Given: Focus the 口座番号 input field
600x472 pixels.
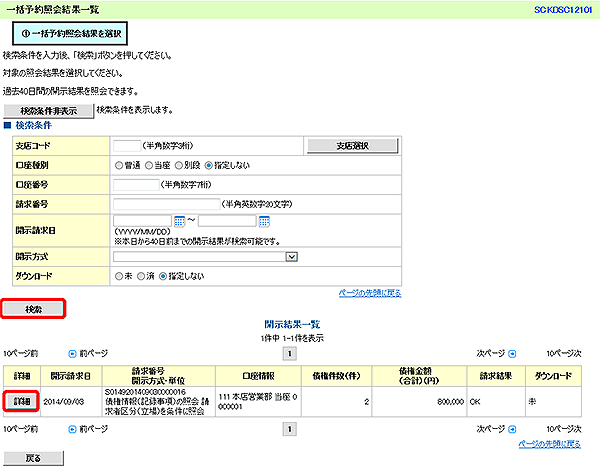Looking at the screenshot, I should click(136, 185).
